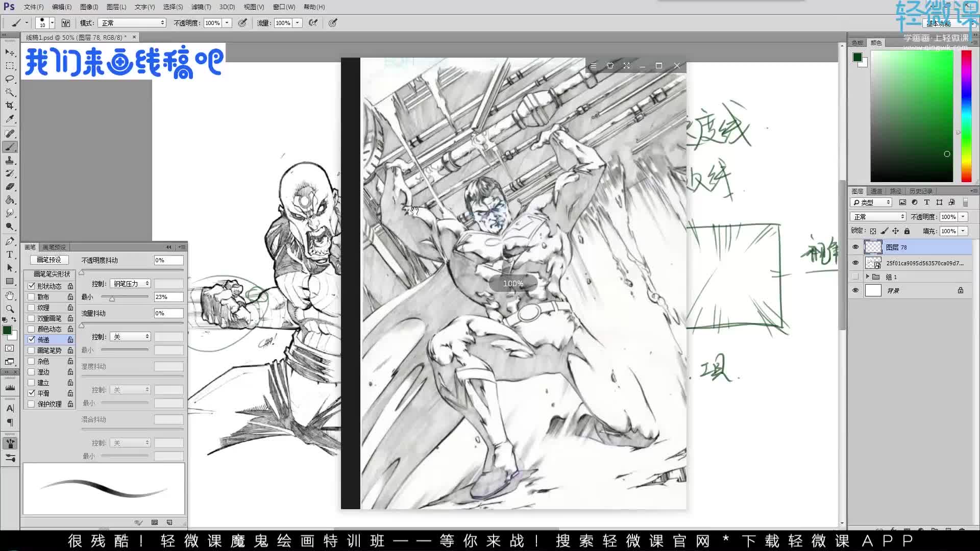Viewport: 980px width, 551px height.
Task: Hide the 图层 78 layer
Action: coord(855,247)
